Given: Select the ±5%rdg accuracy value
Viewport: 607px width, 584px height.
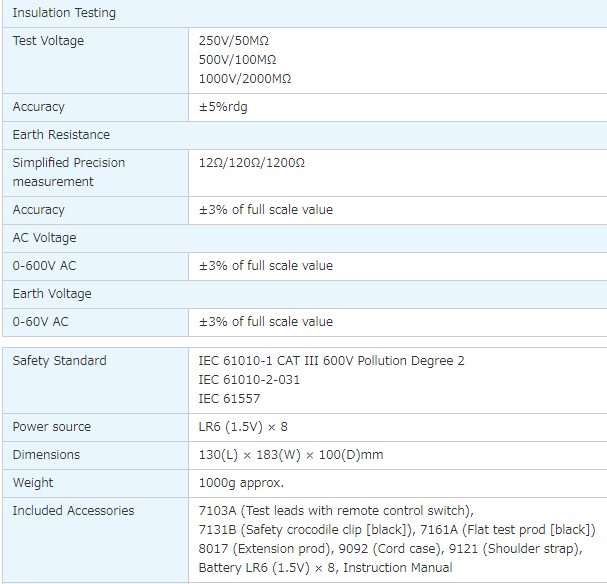Looking at the screenshot, I should pos(223,107).
